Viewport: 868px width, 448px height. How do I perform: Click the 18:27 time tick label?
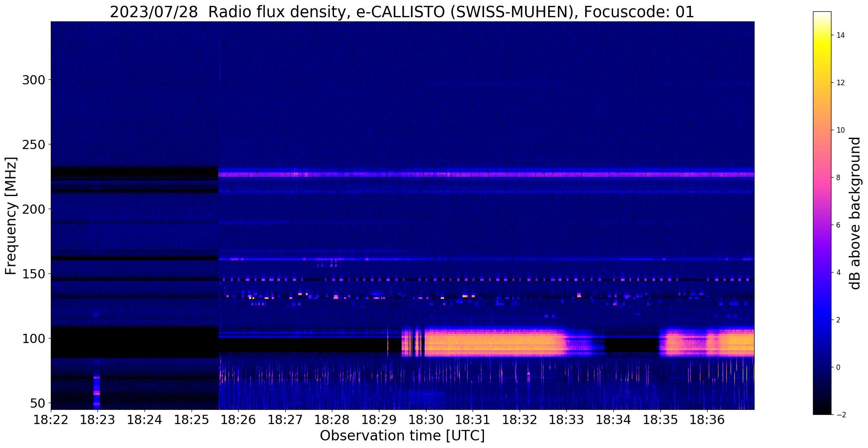click(x=286, y=420)
